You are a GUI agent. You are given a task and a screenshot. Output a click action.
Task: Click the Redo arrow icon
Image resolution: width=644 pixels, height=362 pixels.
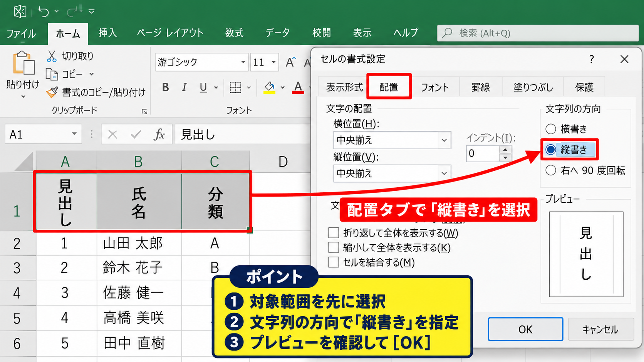point(73,12)
